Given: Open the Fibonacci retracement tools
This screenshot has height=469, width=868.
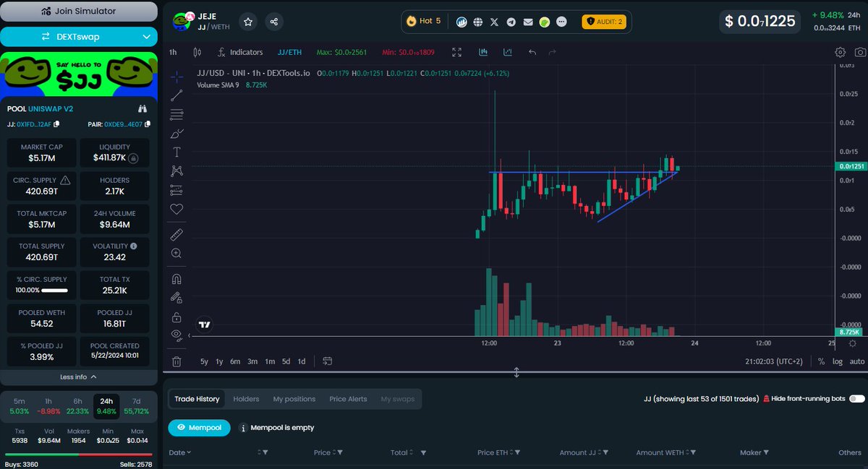Looking at the screenshot, I should [176, 114].
